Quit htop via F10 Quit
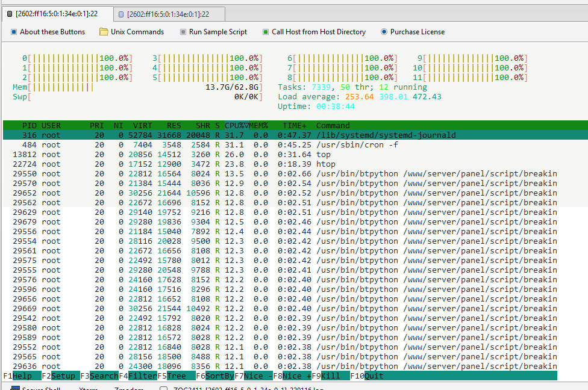588x390 pixels. (367, 376)
